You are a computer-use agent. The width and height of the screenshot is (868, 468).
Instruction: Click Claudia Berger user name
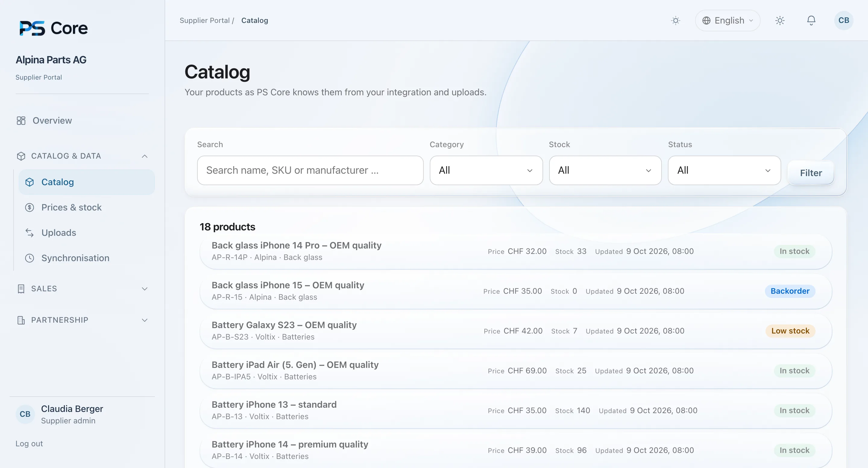coord(72,409)
